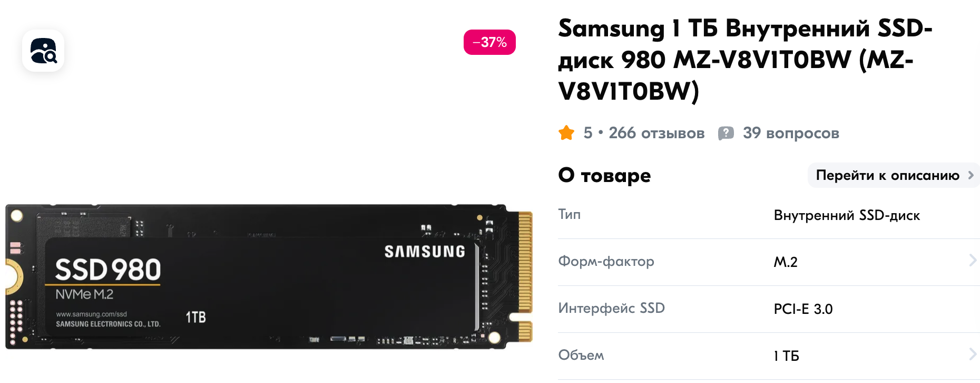980x383 pixels.
Task: Click the rating number 5
Action: (588, 133)
